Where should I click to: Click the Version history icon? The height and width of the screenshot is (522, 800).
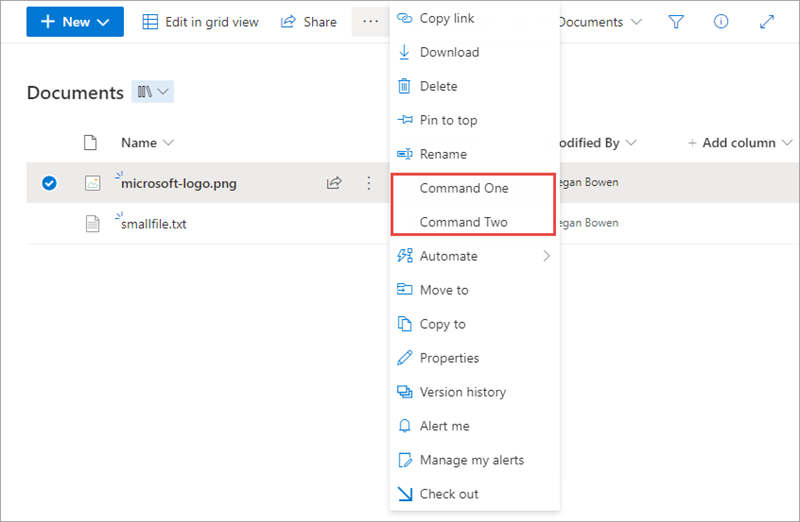click(405, 392)
